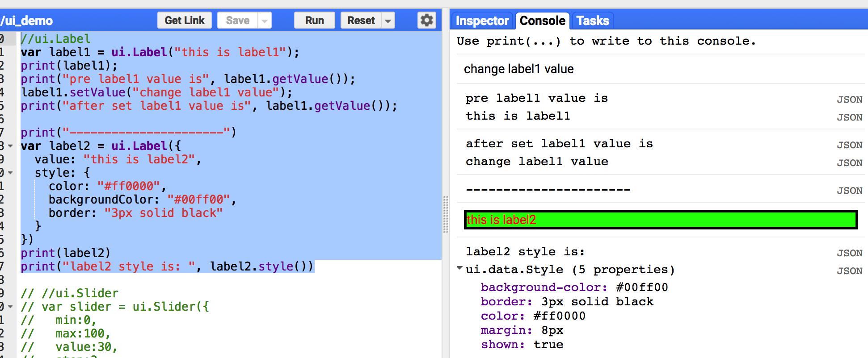Click JSON link beside "after set label1 value is"
Screen dimensions: 868x358
coord(849,145)
